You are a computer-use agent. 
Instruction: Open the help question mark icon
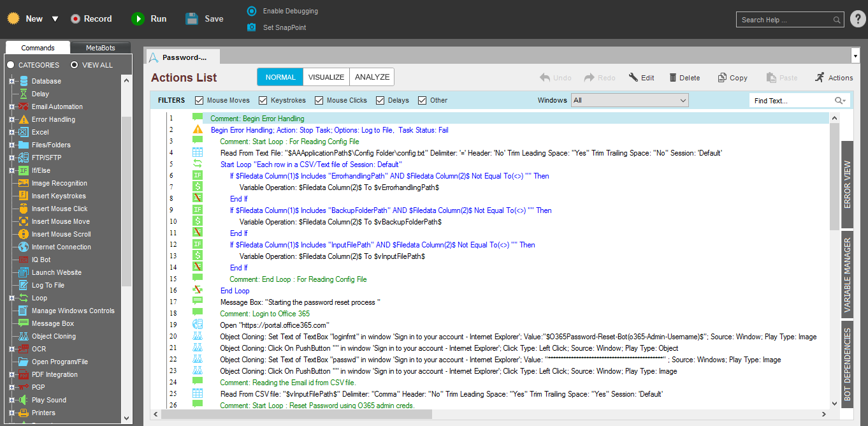tap(858, 19)
